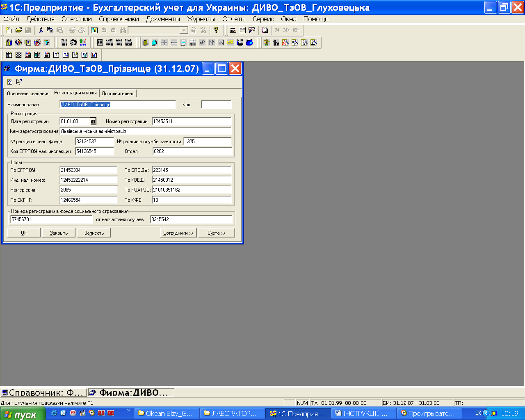Click the Cut scissors icon

tap(41, 30)
